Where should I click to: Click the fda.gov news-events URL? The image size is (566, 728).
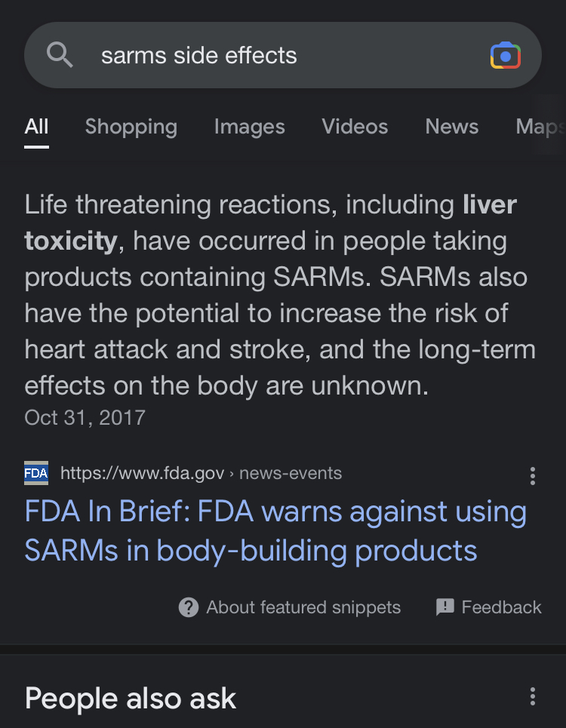point(201,473)
